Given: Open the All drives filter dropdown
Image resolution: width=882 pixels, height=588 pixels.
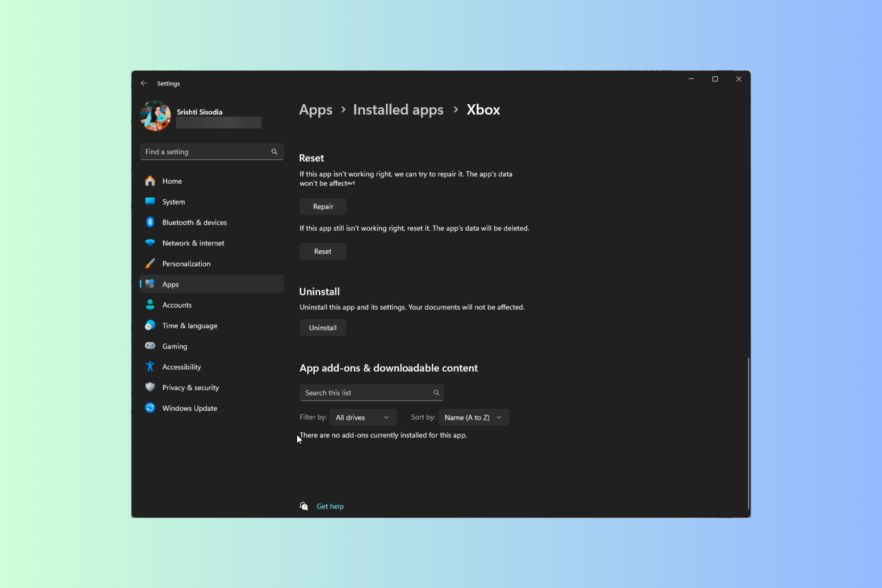Looking at the screenshot, I should tap(363, 417).
